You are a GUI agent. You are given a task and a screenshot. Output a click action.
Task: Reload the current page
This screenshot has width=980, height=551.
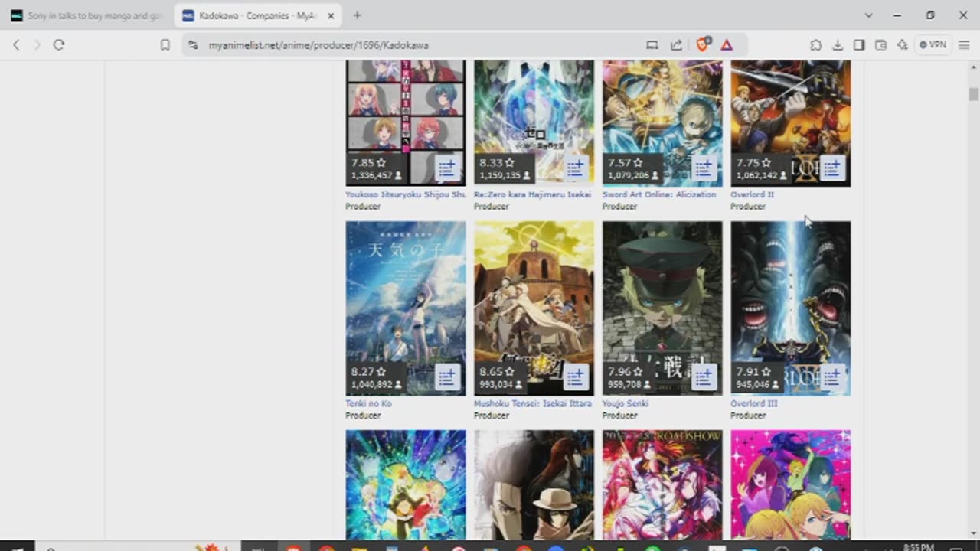pyautogui.click(x=59, y=45)
